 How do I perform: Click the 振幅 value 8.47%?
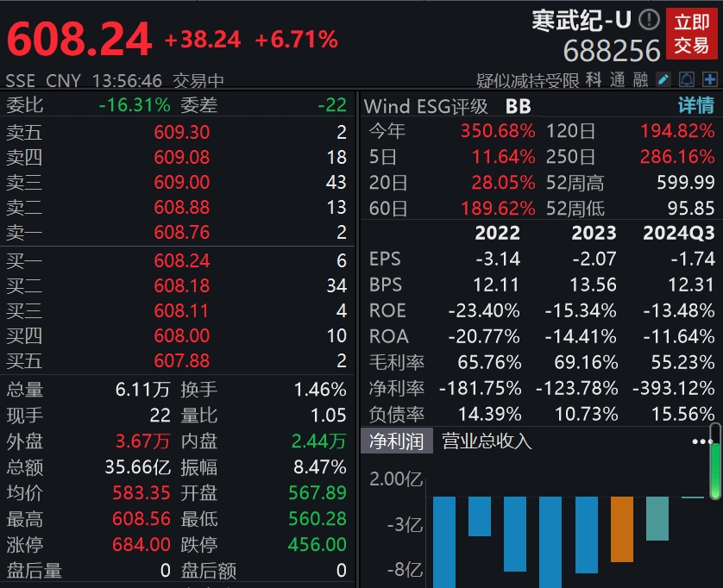pyautogui.click(x=320, y=467)
